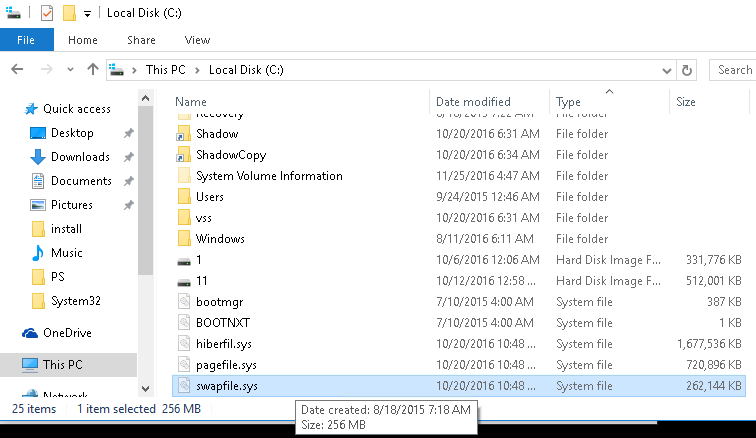
Task: Open the address bar history dropdown
Action: (667, 71)
